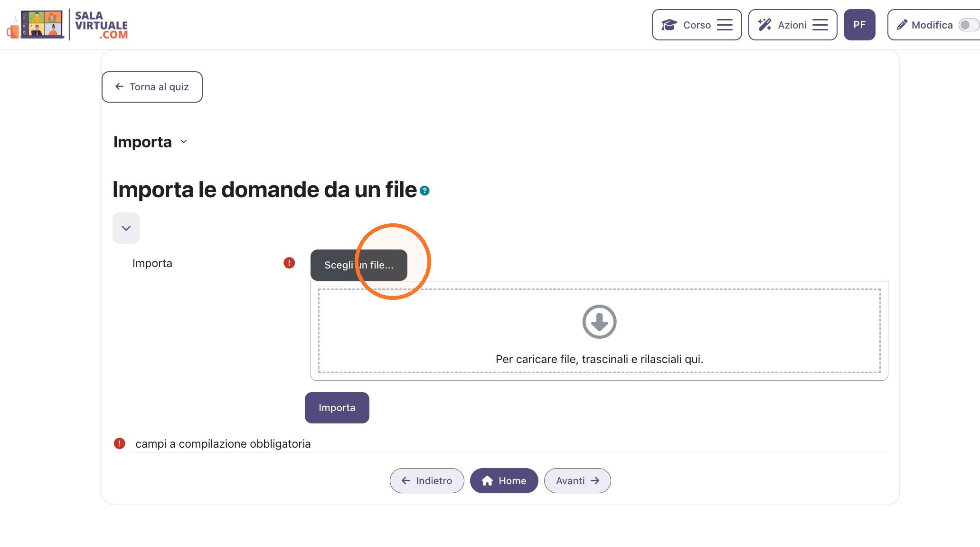The height and width of the screenshot is (547, 980).
Task: Click the red required-field icon beside Importa
Action: click(x=289, y=263)
